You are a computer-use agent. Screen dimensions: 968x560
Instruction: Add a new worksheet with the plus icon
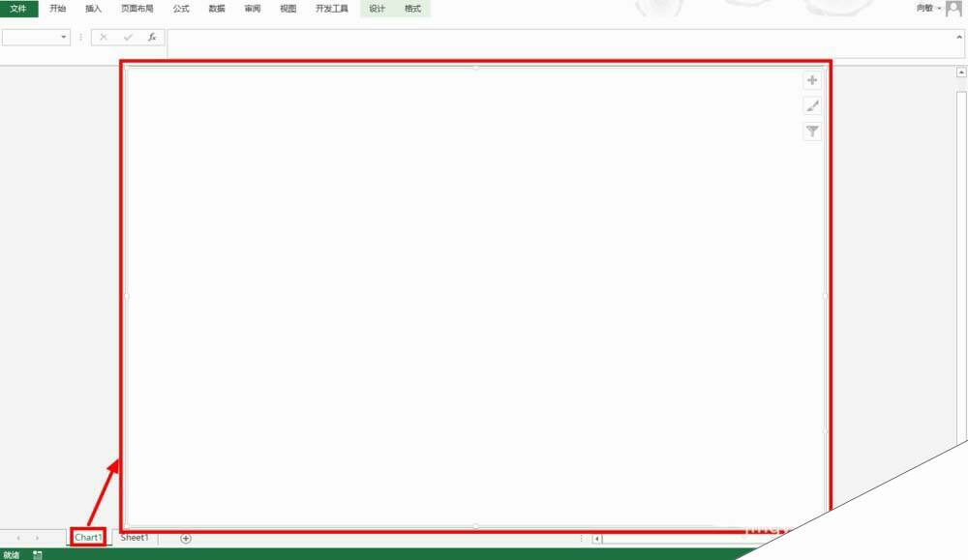[185, 538]
